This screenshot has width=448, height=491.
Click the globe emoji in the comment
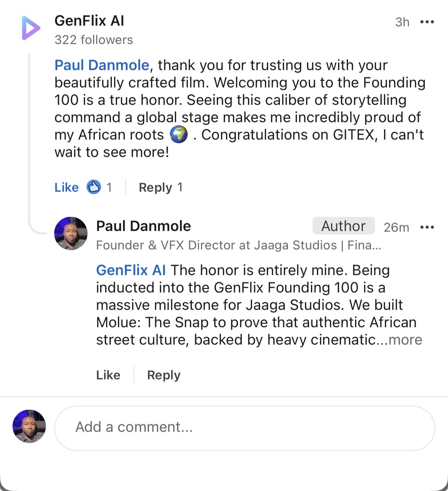(179, 134)
